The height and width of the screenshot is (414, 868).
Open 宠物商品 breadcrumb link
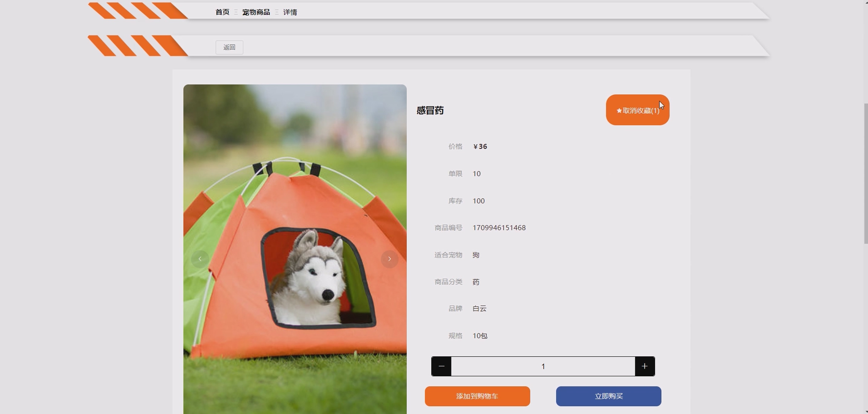[x=256, y=12]
